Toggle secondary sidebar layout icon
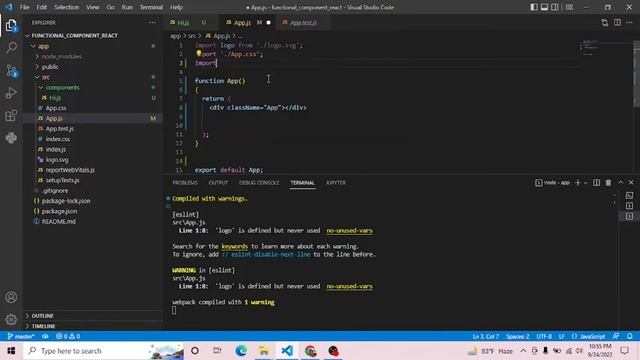Image resolution: width=640 pixels, height=360 pixels. click(x=555, y=7)
